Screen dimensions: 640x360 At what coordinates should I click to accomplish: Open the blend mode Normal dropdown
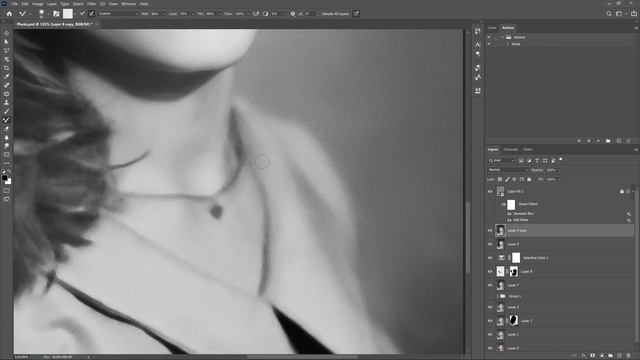pyautogui.click(x=508, y=170)
